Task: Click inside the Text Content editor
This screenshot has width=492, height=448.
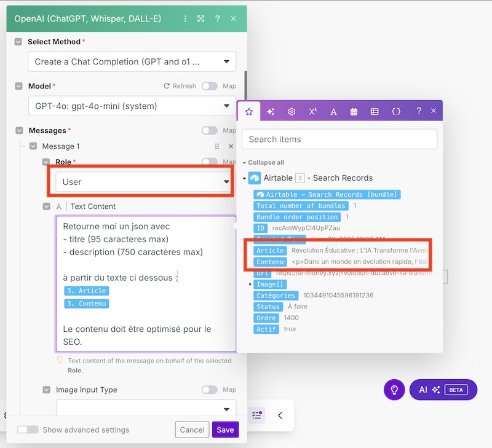Action: coord(146,284)
